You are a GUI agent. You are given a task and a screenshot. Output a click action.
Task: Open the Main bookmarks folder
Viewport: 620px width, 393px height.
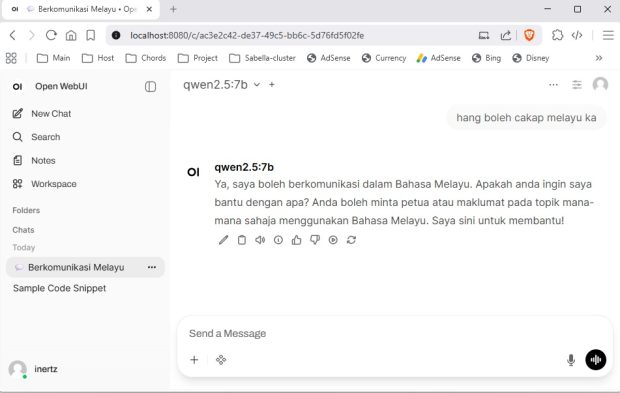[53, 58]
